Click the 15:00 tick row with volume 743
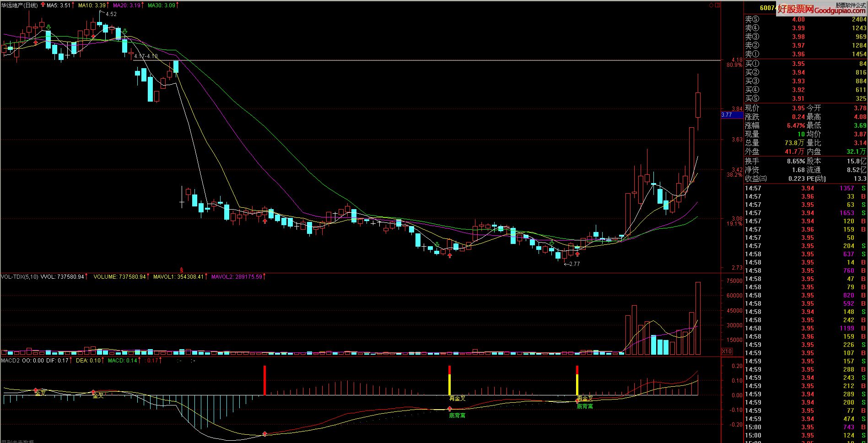Viewport: 868px width, 443px height. pyautogui.click(x=805, y=427)
